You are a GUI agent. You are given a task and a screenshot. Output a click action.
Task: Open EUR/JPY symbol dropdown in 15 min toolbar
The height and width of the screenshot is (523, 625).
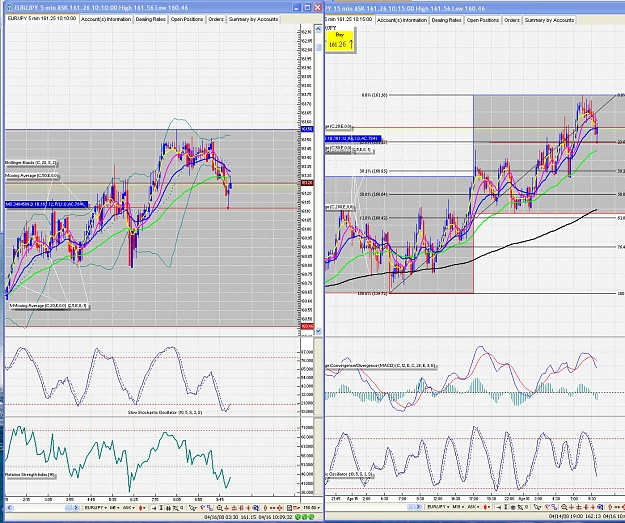click(438, 507)
